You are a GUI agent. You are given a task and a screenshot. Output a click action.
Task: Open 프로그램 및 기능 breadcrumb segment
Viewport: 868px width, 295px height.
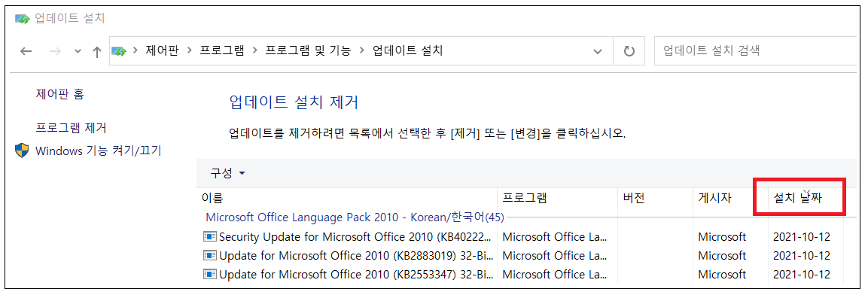click(x=308, y=51)
